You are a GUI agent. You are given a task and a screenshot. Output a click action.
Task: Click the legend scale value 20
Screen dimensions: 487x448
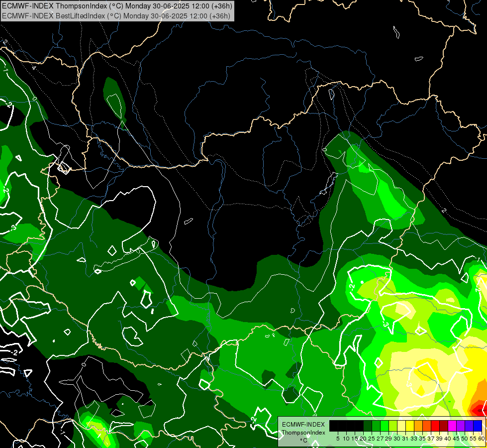point(364,439)
